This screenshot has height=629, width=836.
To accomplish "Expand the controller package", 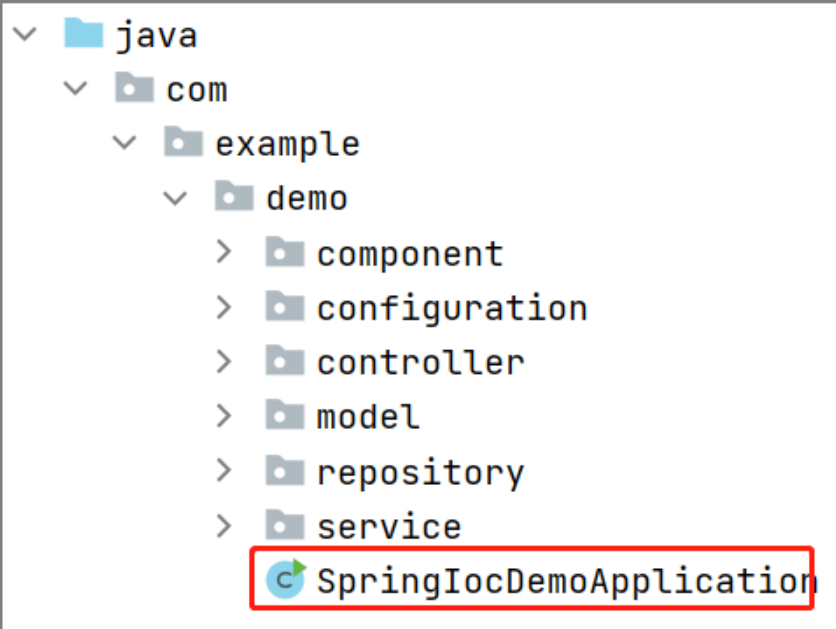I will click(224, 361).
